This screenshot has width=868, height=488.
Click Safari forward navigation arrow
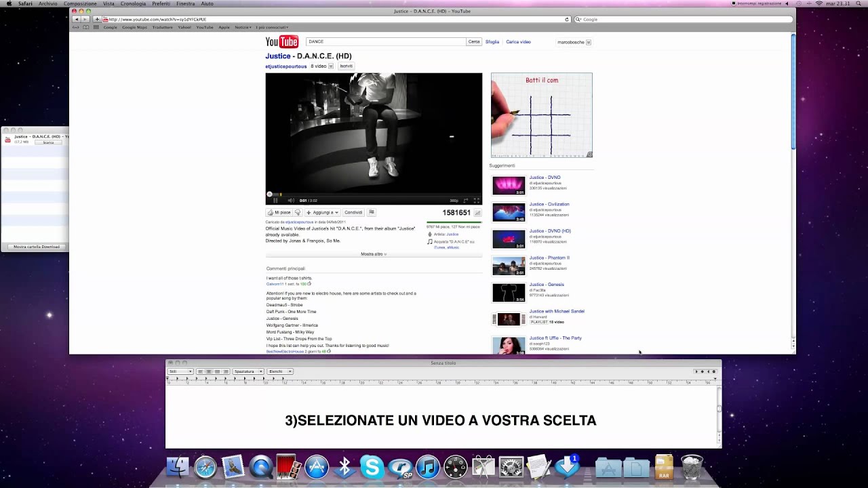coord(85,19)
